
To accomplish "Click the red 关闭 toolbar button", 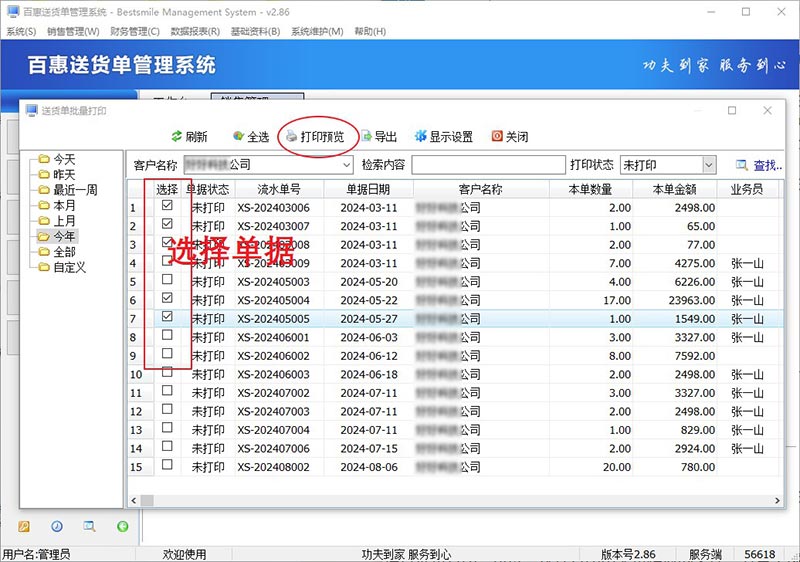I will coord(510,136).
